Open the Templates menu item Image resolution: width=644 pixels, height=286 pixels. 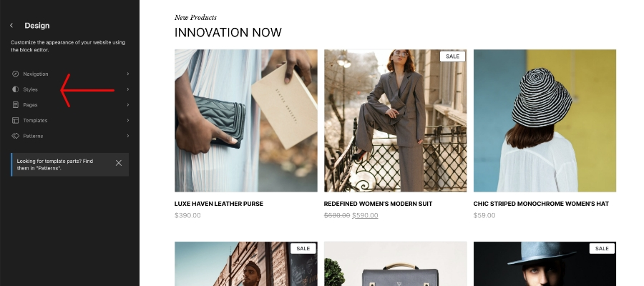[70, 121]
